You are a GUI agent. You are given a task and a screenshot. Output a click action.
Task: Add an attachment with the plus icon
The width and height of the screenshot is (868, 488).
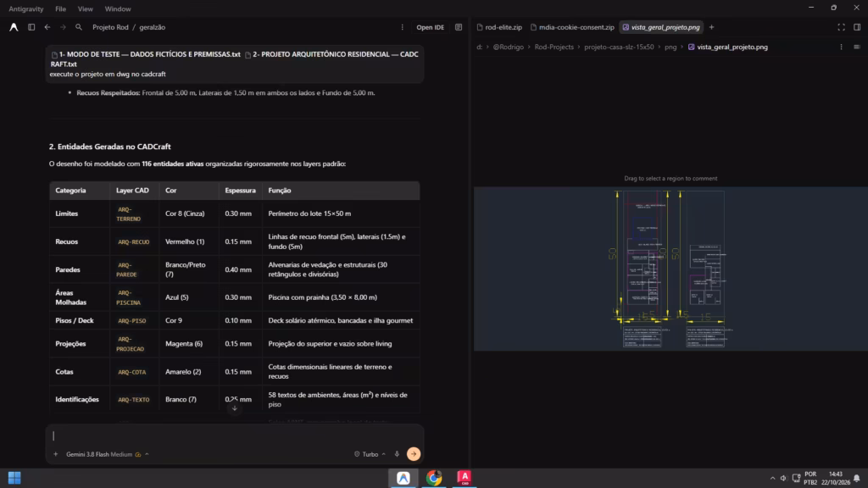coord(55,454)
